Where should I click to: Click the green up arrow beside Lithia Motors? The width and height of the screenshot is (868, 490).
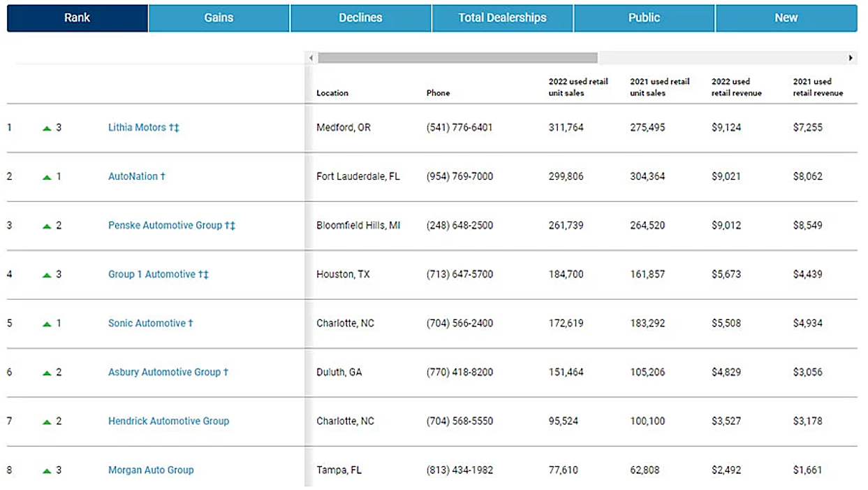[x=47, y=128]
